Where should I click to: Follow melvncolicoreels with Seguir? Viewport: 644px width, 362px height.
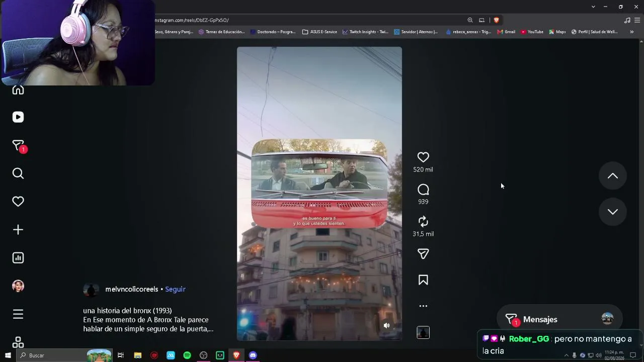click(175, 289)
